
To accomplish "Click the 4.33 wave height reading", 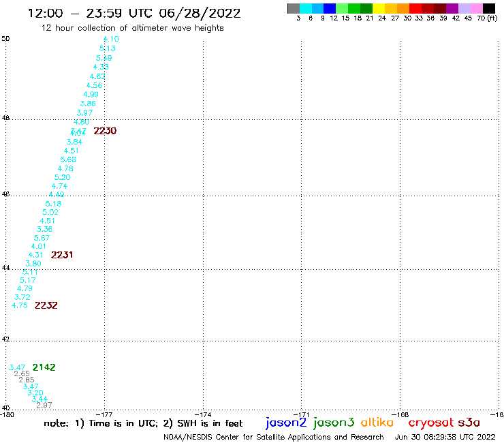I will (x=101, y=67).
